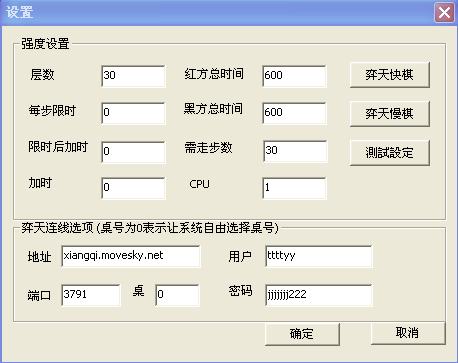Edit the 地址 server address field
This screenshot has width=458, height=363.
pos(131,256)
